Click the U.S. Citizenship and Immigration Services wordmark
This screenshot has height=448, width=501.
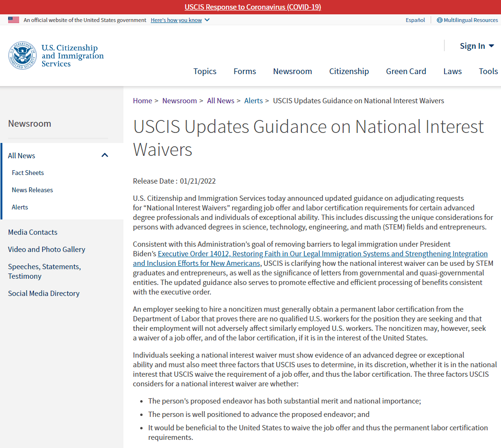73,55
